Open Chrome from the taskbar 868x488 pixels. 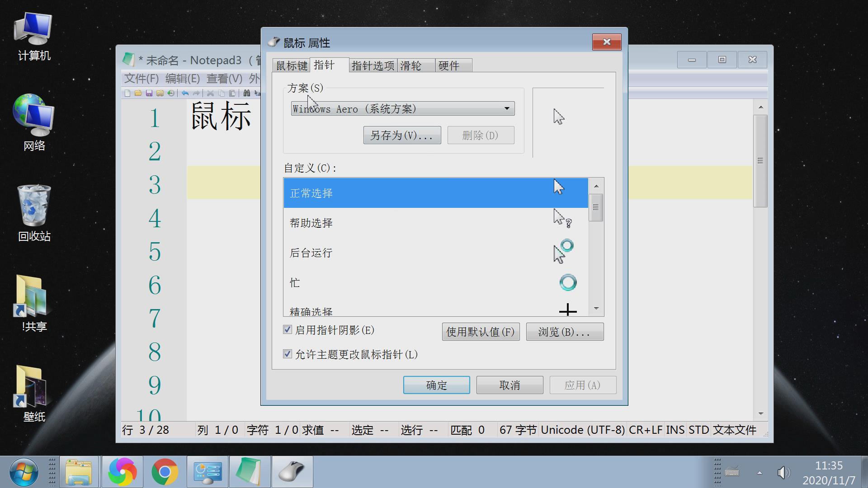(x=165, y=472)
